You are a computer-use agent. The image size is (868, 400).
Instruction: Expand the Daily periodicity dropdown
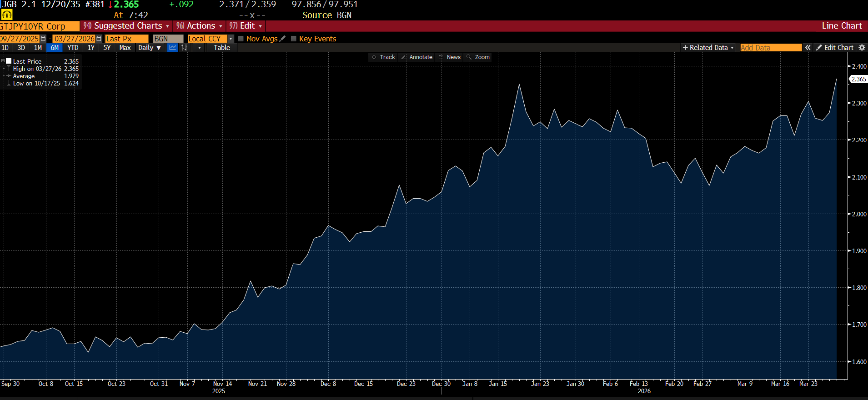(150, 48)
